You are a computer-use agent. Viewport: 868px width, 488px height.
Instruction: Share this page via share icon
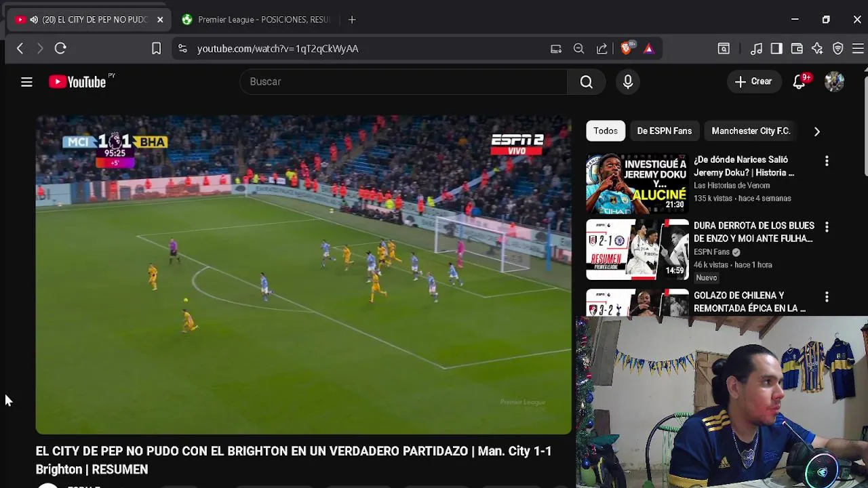click(x=601, y=49)
